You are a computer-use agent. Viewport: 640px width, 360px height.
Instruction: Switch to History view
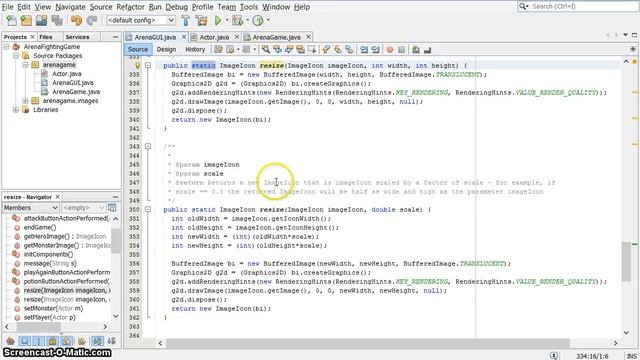coord(195,49)
